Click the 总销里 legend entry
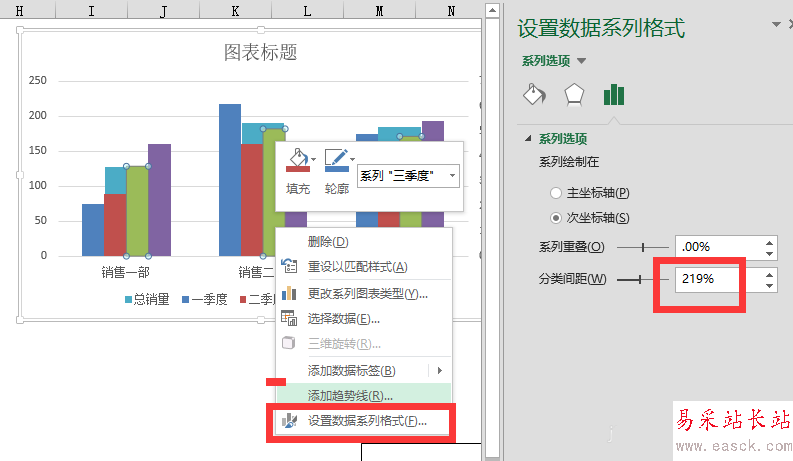 pyautogui.click(x=147, y=299)
